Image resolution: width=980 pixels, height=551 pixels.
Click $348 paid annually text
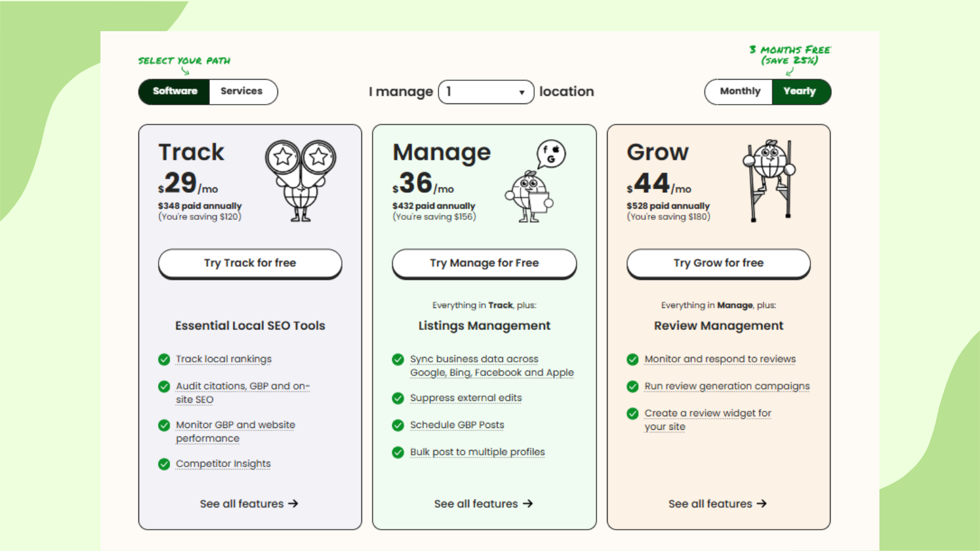tap(200, 206)
